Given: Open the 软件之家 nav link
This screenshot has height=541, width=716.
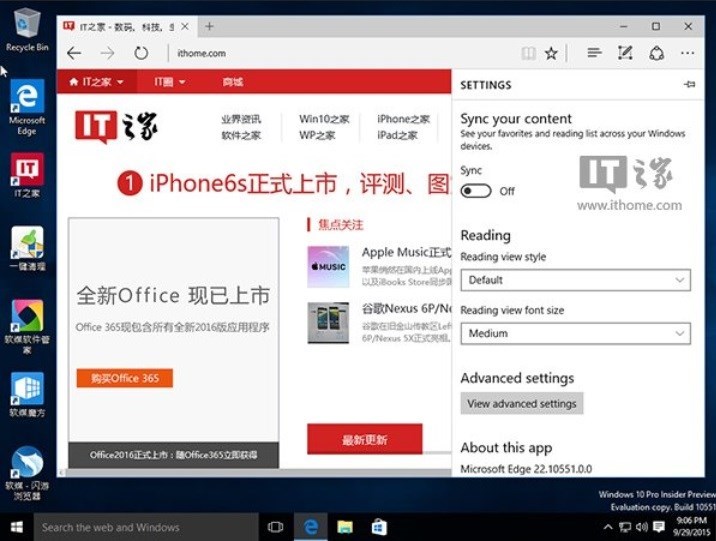Looking at the screenshot, I should pyautogui.click(x=241, y=135).
